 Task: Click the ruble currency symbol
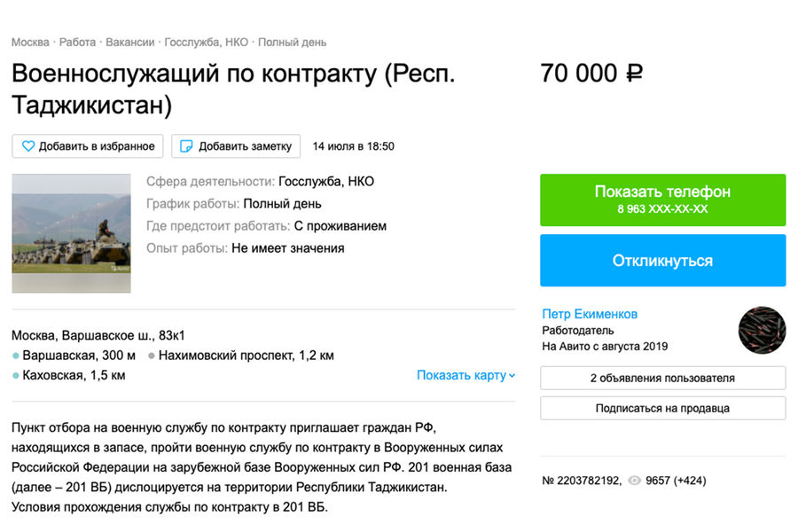[x=634, y=74]
